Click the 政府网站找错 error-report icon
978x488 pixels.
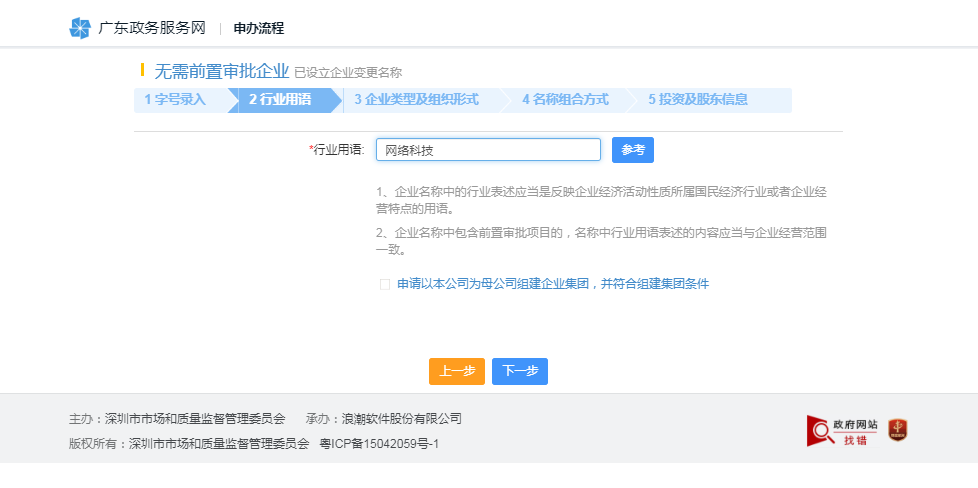coord(842,431)
